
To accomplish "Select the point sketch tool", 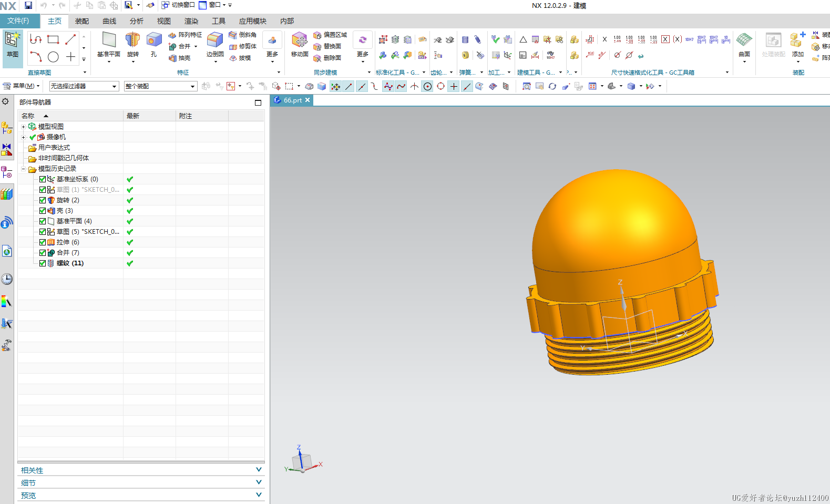I will tap(70, 57).
